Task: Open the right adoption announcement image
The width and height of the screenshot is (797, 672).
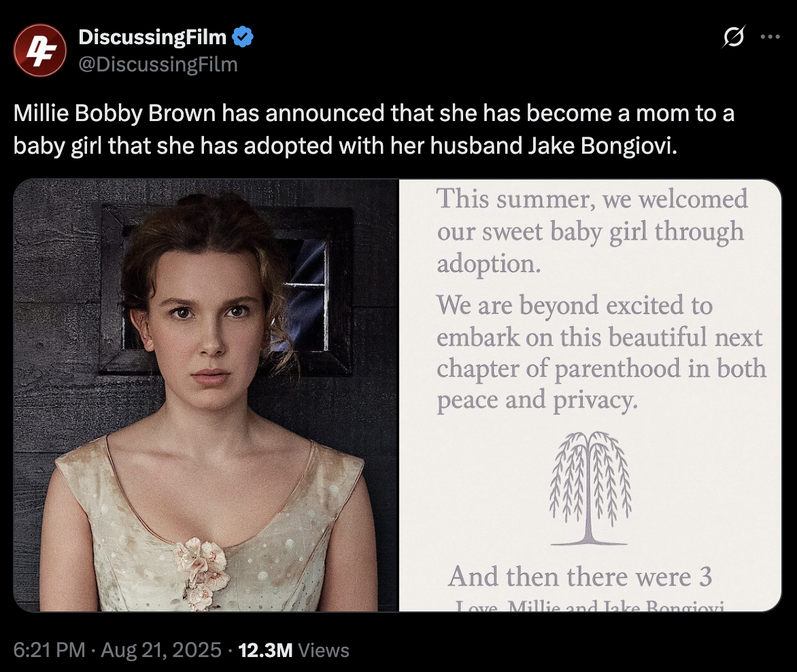Action: [590, 394]
